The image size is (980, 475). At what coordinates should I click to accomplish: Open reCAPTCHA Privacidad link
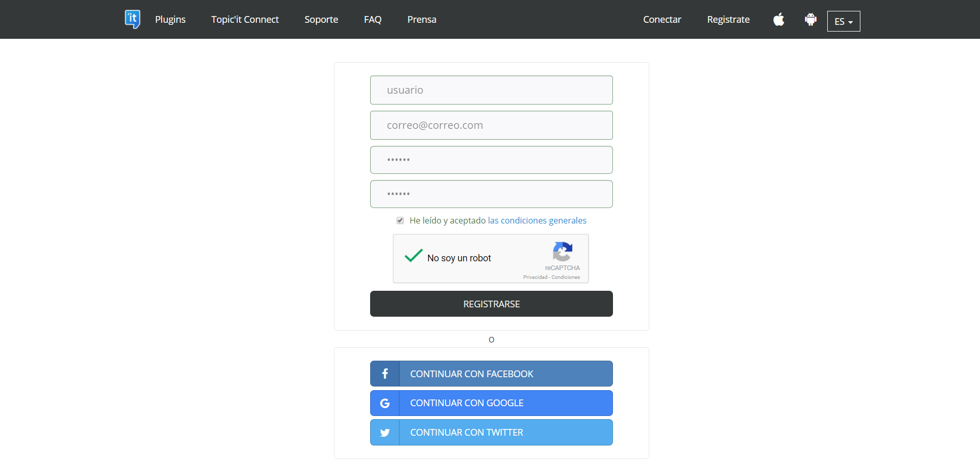(535, 277)
